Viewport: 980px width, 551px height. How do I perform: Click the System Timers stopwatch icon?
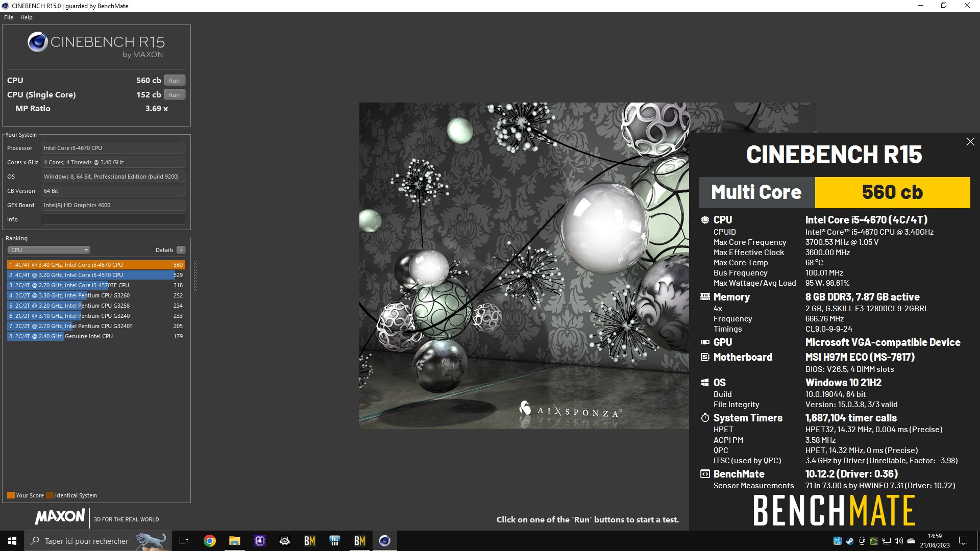705,418
